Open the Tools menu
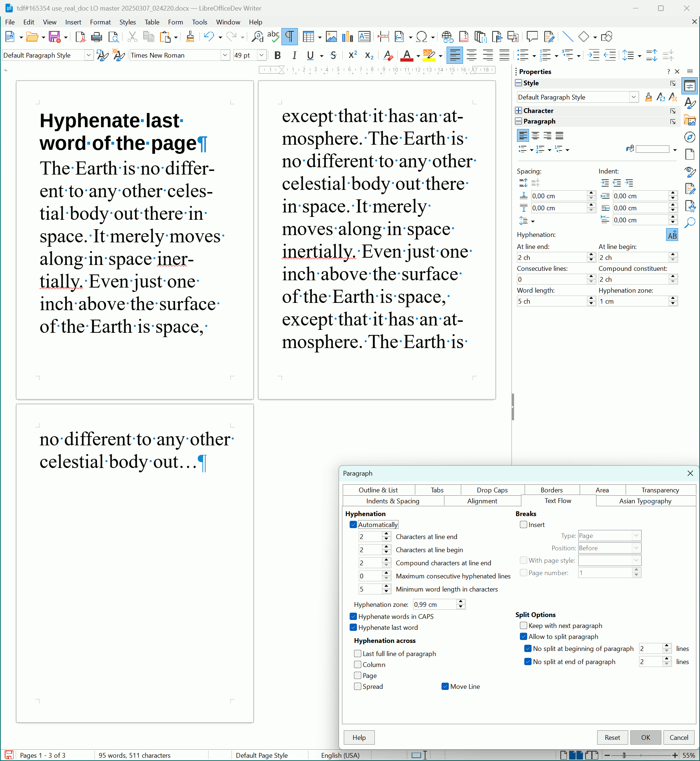This screenshot has height=761, width=700. point(200,22)
